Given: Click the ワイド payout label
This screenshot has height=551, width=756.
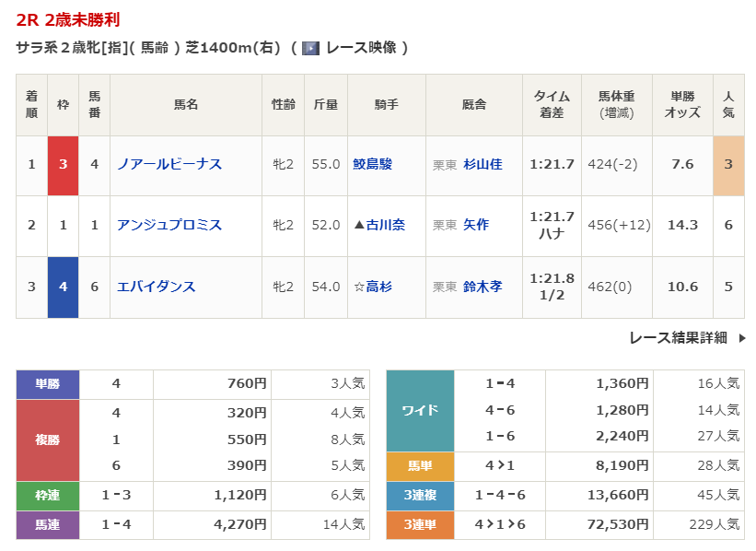Looking at the screenshot, I should 419,410.
